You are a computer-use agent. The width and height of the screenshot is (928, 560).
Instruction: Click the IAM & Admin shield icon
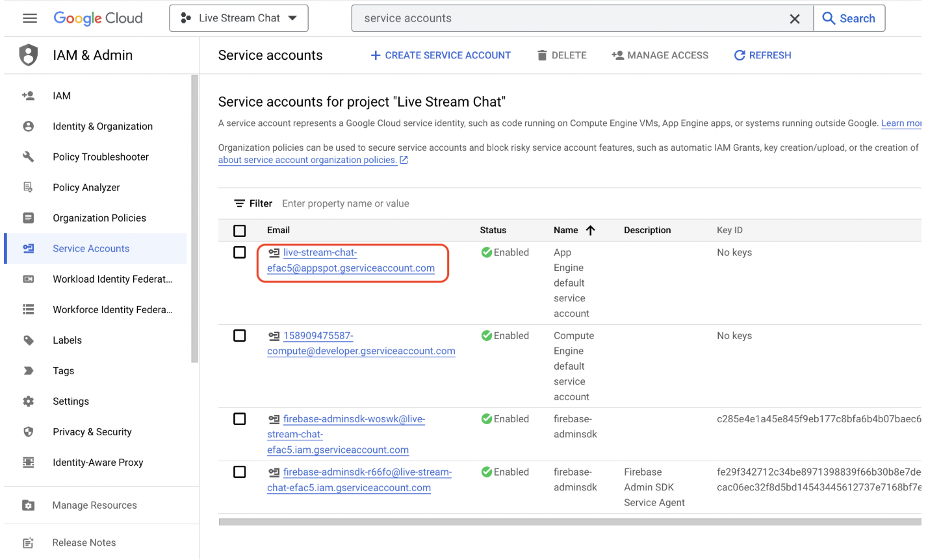pyautogui.click(x=29, y=55)
